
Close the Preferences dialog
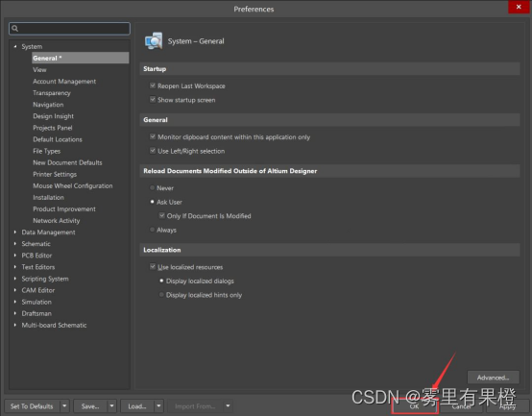pos(519,7)
